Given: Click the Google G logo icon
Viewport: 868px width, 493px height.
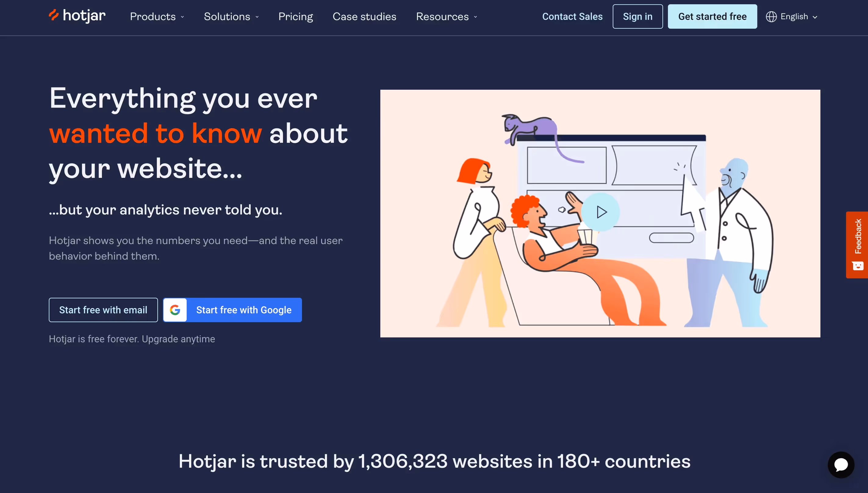Looking at the screenshot, I should point(175,310).
